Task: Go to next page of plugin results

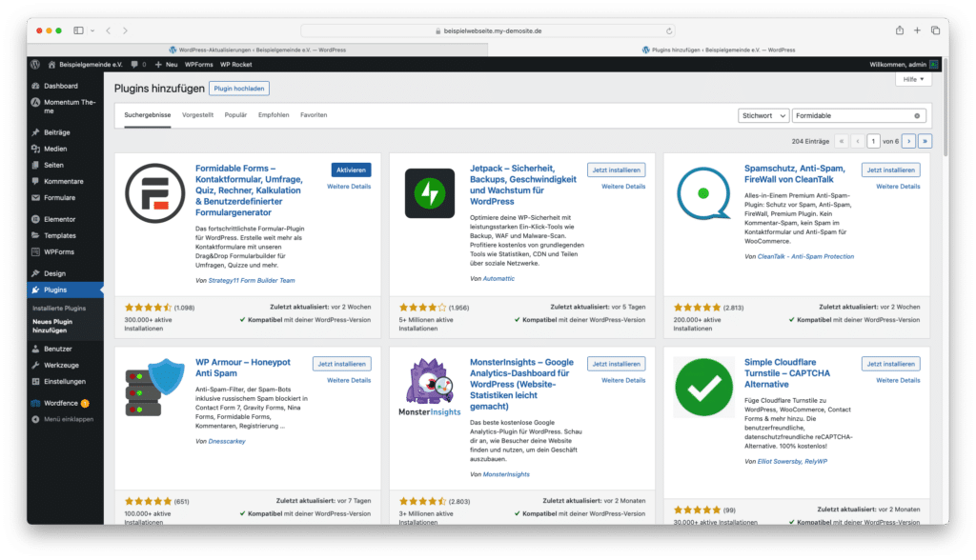Action: pos(908,141)
